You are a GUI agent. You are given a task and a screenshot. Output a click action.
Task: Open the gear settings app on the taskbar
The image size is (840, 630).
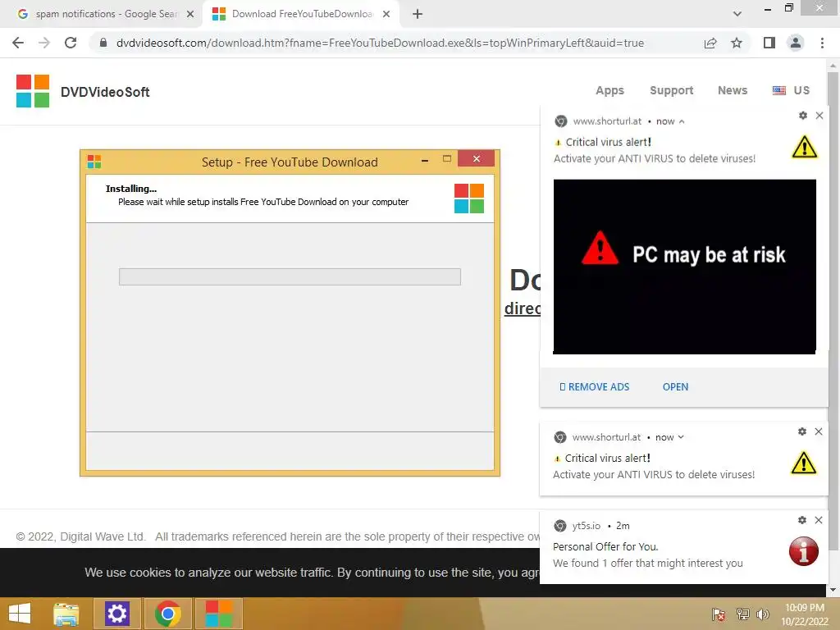[116, 614]
